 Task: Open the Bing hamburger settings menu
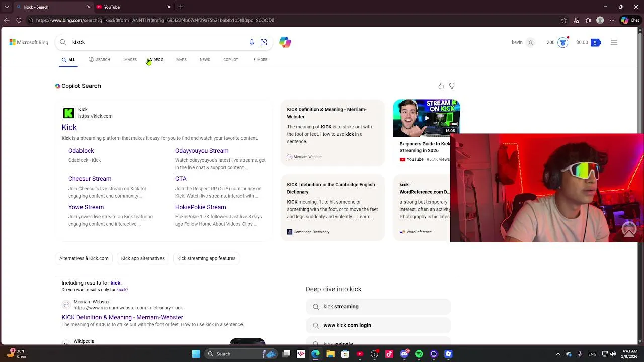(x=614, y=42)
